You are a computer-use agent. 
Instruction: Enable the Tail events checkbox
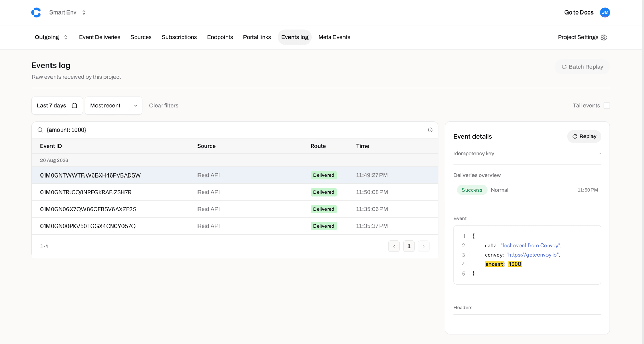point(607,106)
